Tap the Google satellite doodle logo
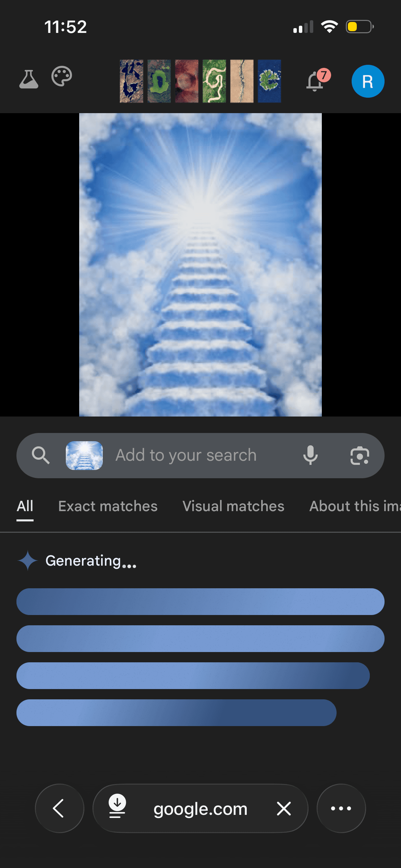Image resolution: width=401 pixels, height=868 pixels. 200,81
